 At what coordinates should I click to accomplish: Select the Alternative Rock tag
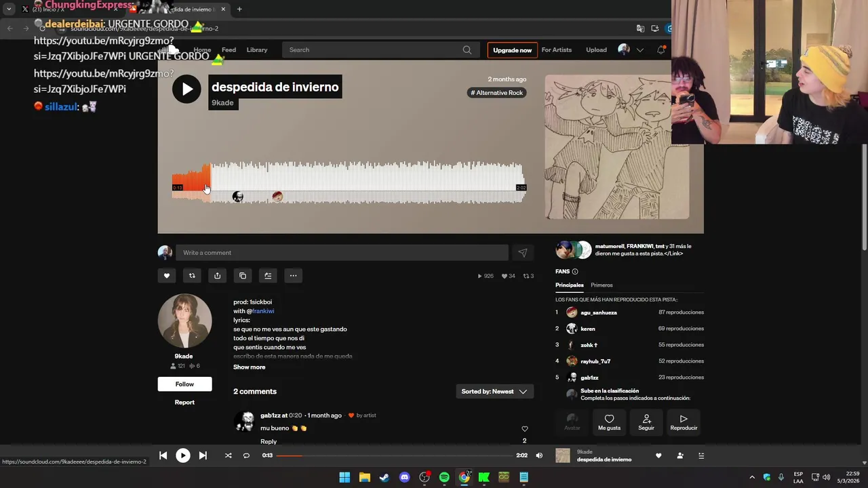[x=497, y=93]
